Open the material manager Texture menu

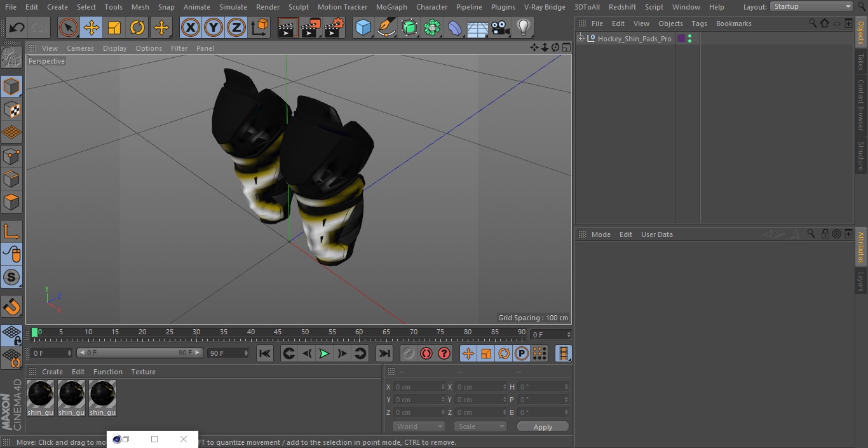pos(143,372)
